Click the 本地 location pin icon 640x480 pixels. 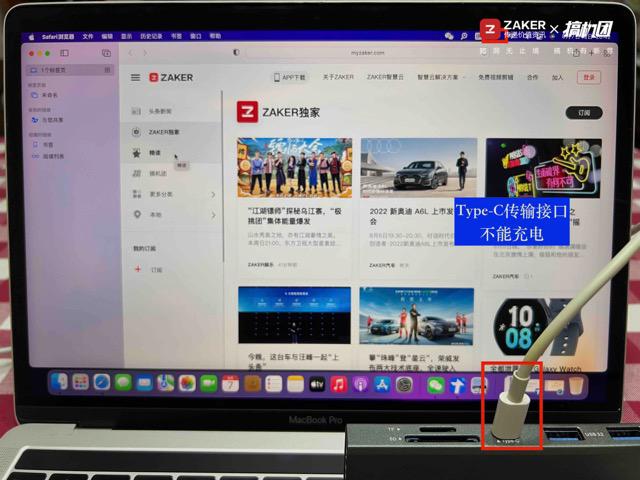tap(137, 214)
